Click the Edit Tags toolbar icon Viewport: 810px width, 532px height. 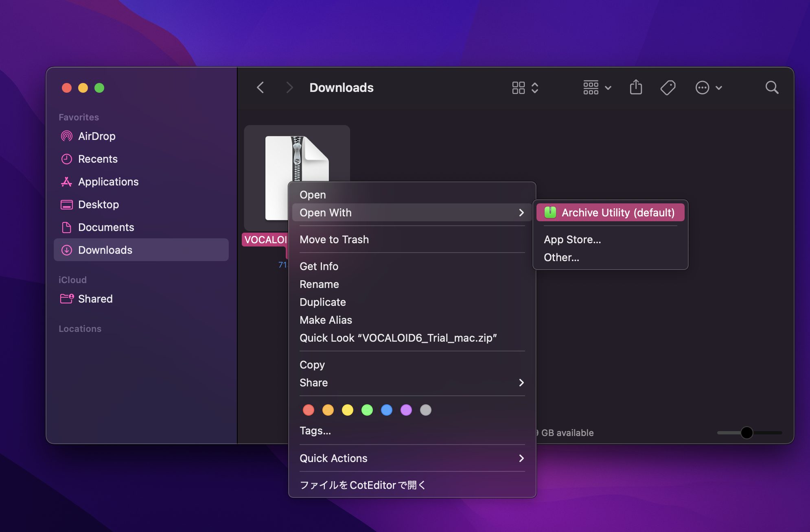(668, 87)
